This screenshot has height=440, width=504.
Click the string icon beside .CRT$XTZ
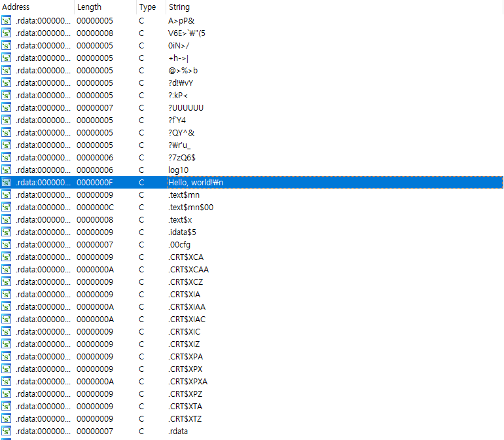pos(6,419)
